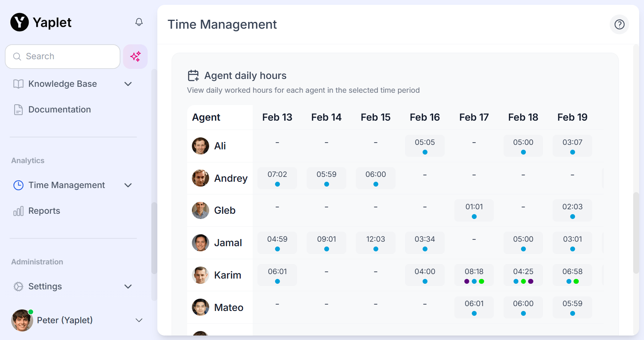The width and height of the screenshot is (644, 340).
Task: Open the Documentation menu item
Action: [x=60, y=109]
